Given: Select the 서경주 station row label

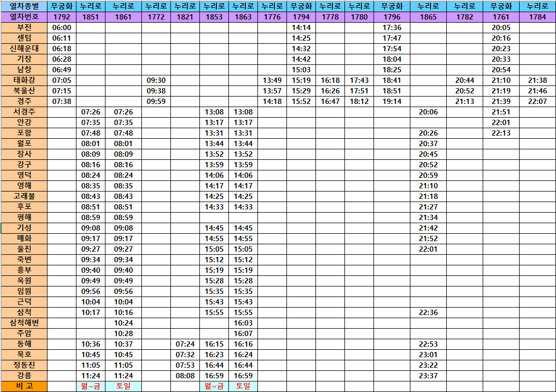Looking at the screenshot, I should coord(24,112).
